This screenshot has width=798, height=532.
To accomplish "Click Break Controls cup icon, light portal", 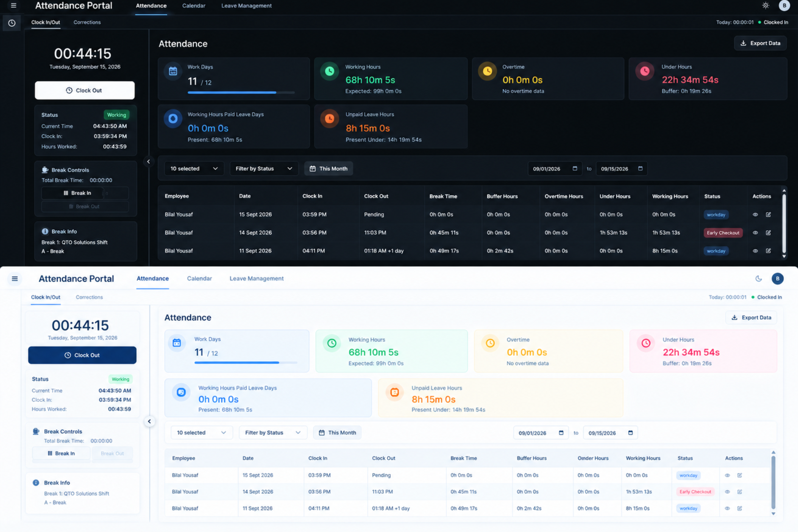I will [x=36, y=431].
